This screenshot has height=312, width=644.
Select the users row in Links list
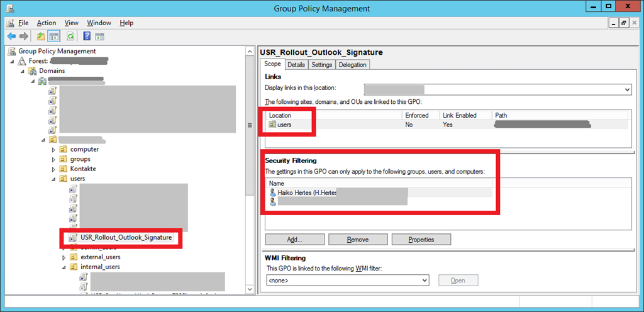(284, 125)
